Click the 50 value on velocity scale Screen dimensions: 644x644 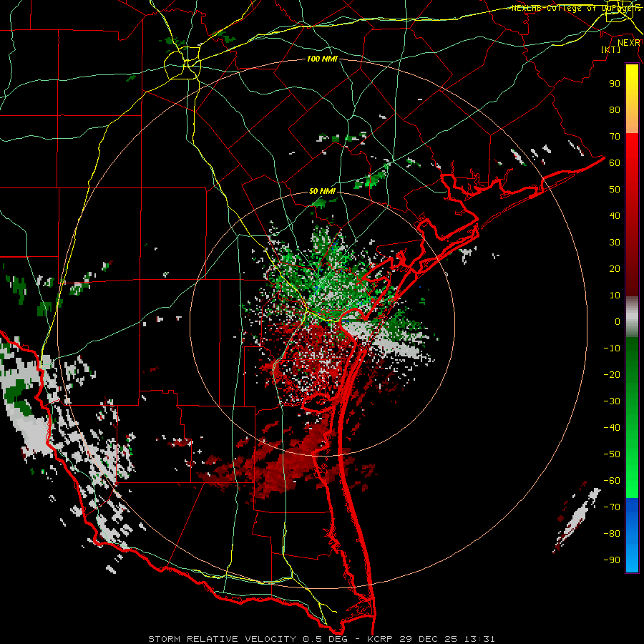pyautogui.click(x=615, y=190)
